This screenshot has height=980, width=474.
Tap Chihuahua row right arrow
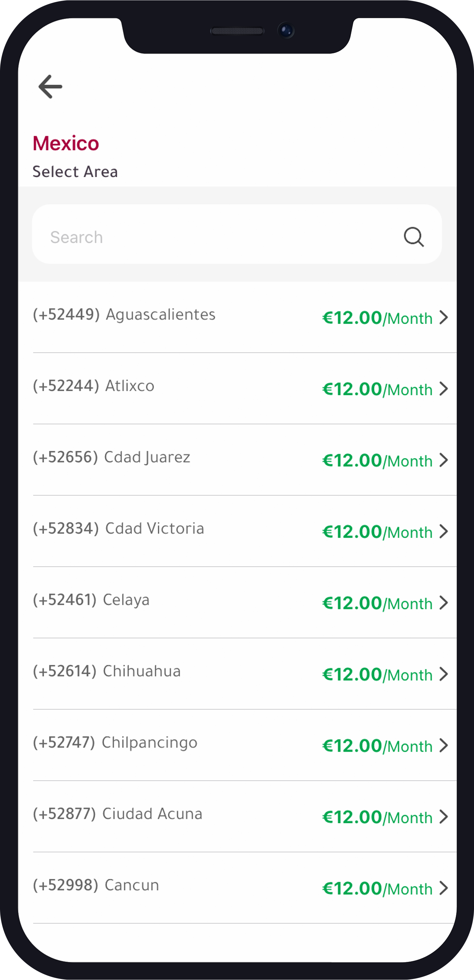click(443, 674)
